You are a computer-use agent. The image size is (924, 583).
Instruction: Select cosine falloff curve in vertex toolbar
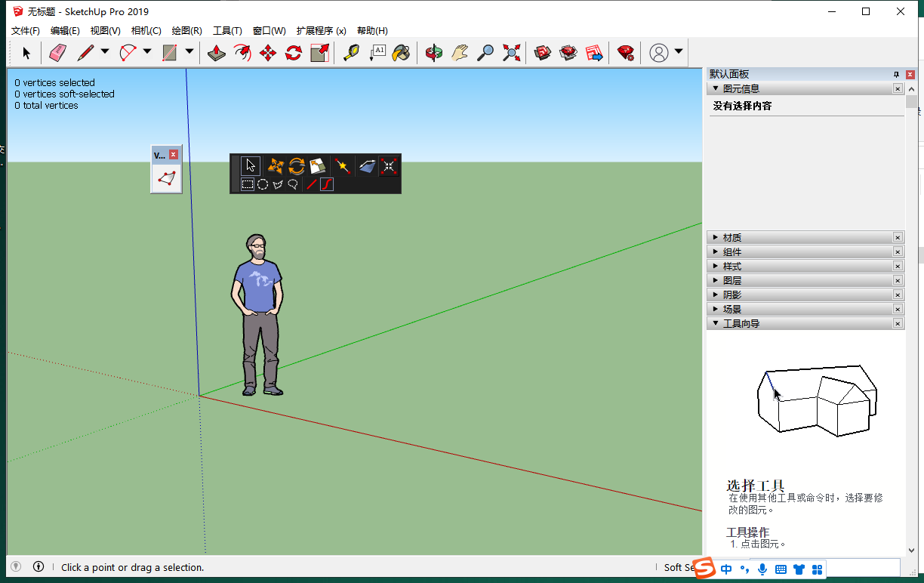(x=327, y=184)
